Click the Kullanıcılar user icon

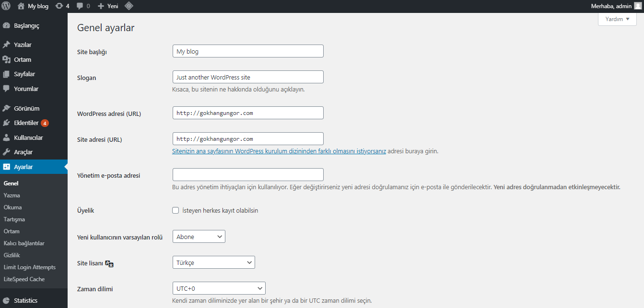(6, 137)
